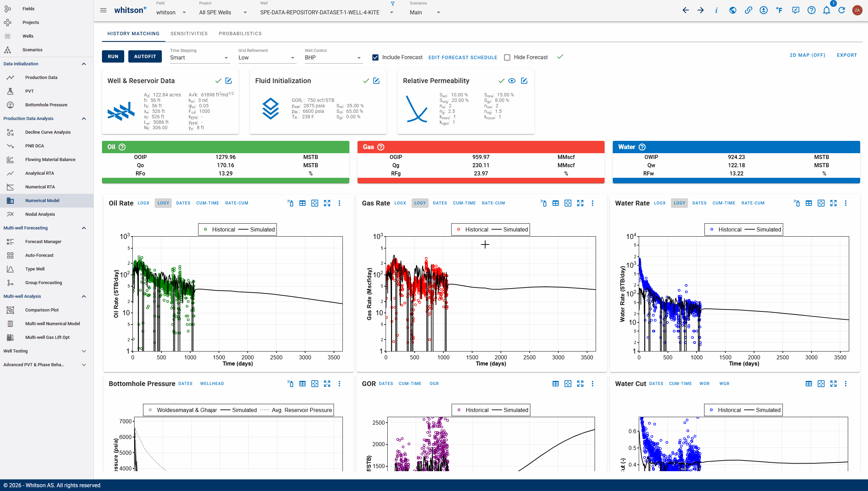Open the Water panel help icon
The height and width of the screenshot is (491, 868).
point(642,147)
